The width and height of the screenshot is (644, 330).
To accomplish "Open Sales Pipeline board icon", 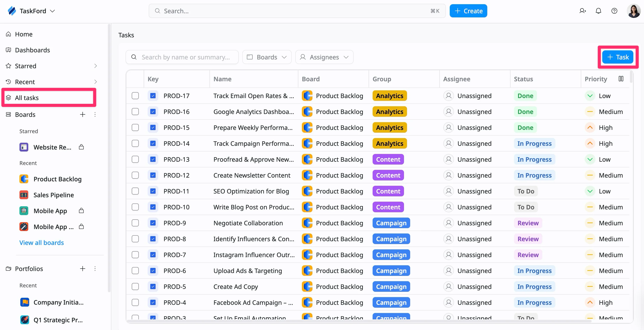I will 24,195.
